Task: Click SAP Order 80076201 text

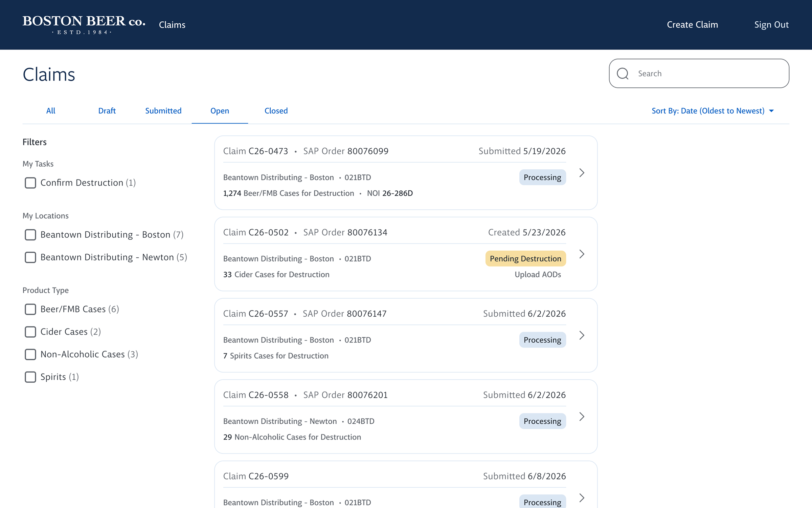Action: [x=345, y=395]
